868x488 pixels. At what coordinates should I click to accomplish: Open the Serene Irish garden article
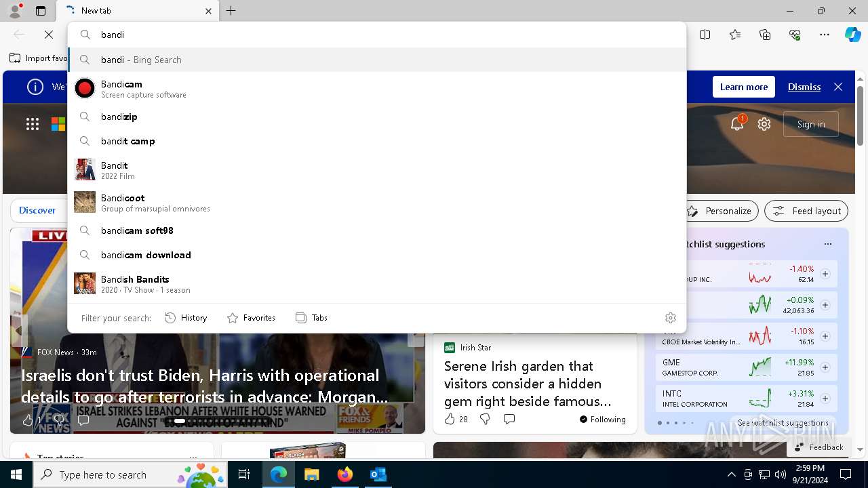[x=528, y=384]
